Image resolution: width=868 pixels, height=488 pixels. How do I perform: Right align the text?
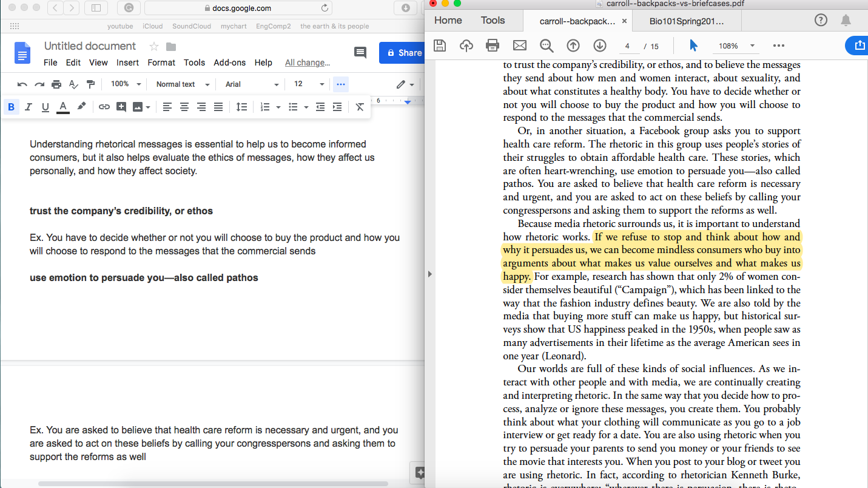pyautogui.click(x=201, y=107)
